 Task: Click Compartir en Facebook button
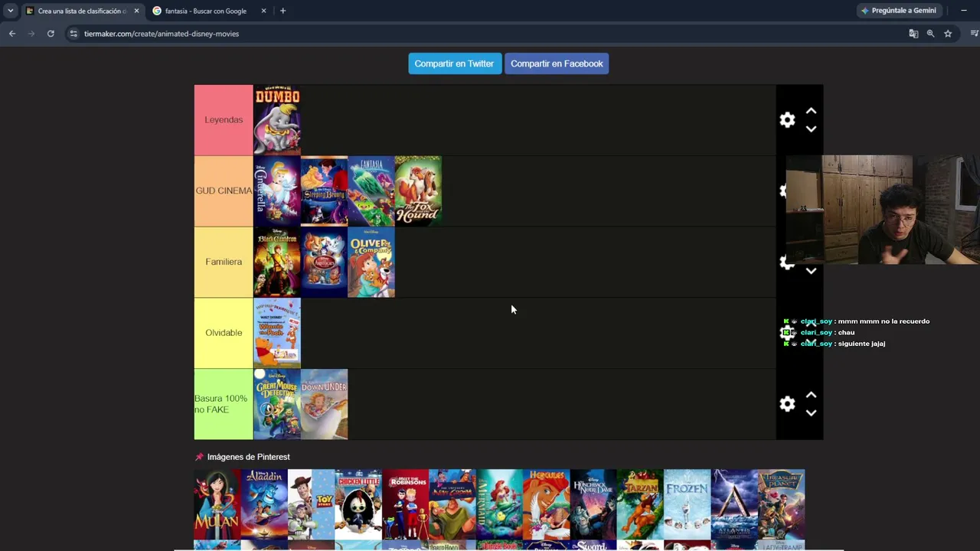point(557,64)
